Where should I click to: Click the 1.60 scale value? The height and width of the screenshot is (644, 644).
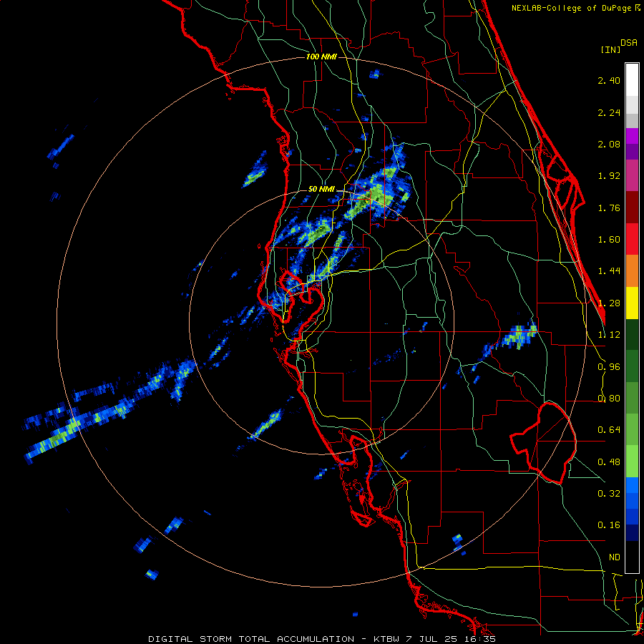tap(609, 240)
